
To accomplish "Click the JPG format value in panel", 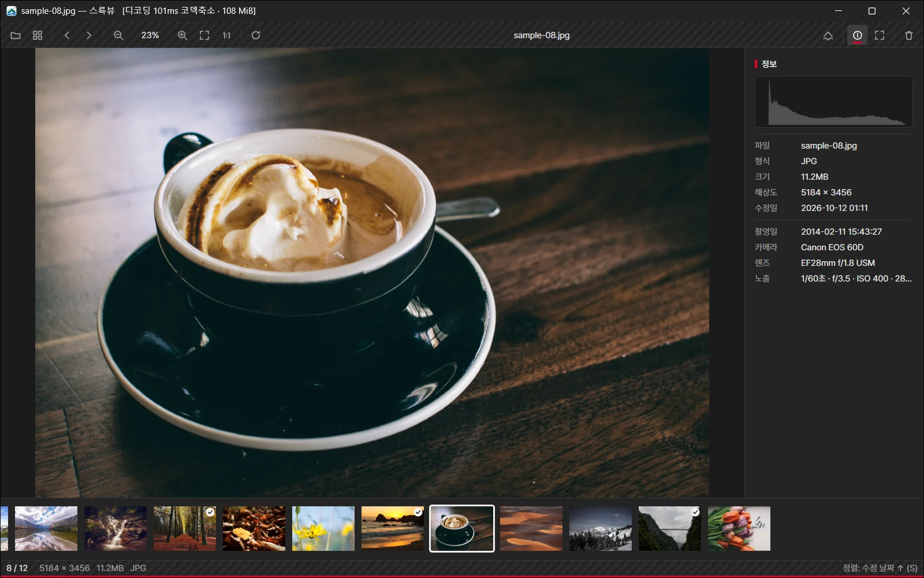I will [x=809, y=161].
